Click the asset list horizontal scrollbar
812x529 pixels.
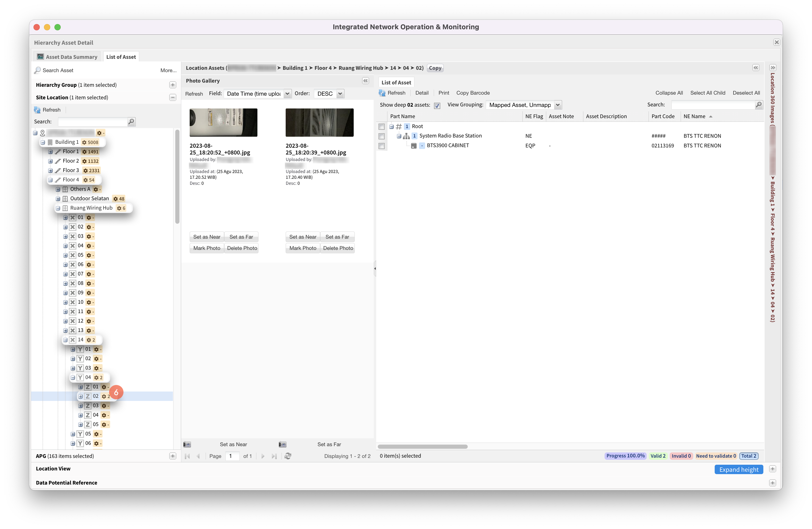422,446
